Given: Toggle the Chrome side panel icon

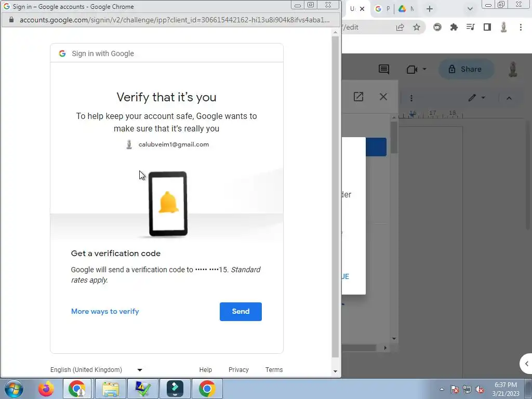Looking at the screenshot, I should point(487,27).
